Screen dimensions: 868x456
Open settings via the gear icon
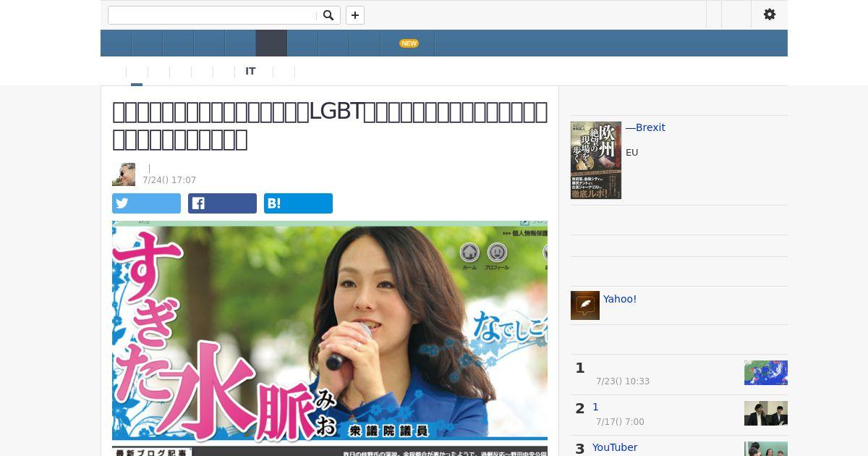[x=770, y=14]
